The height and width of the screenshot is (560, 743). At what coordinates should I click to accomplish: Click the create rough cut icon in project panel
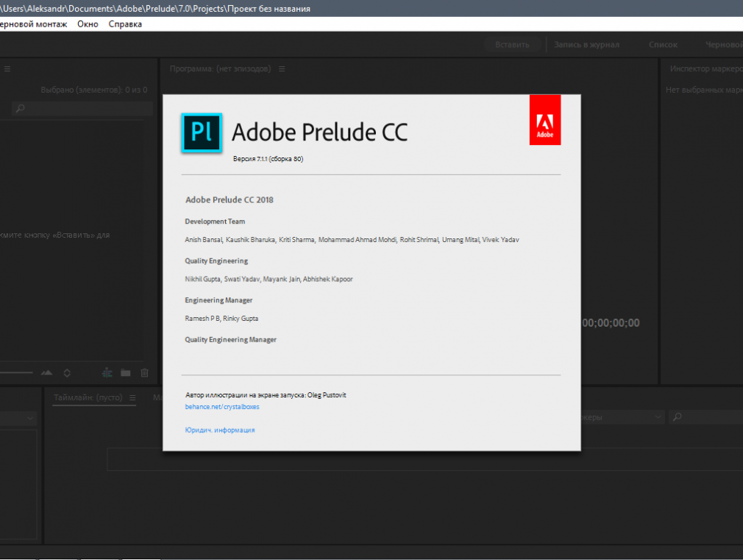[x=107, y=372]
